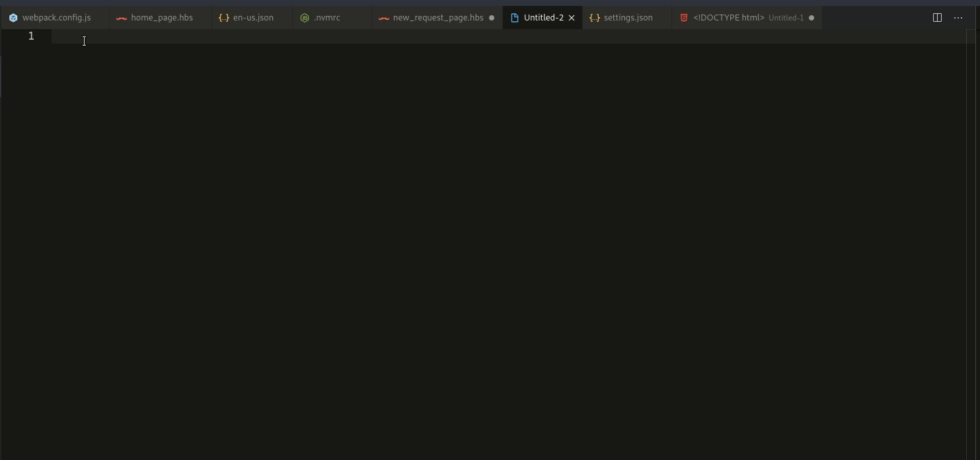980x460 pixels.
Task: Switch to the settings.json tab
Action: 628,18
